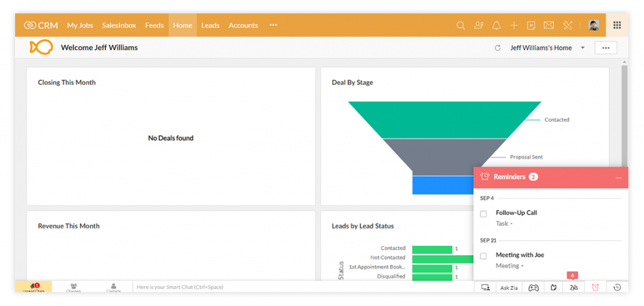Open the apps grid launcher
The height and width of the screenshot is (306, 644).
pyautogui.click(x=617, y=25)
